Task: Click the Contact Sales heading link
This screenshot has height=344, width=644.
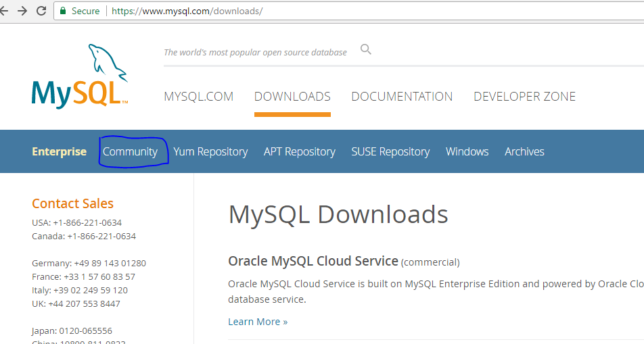Action: pyautogui.click(x=72, y=203)
